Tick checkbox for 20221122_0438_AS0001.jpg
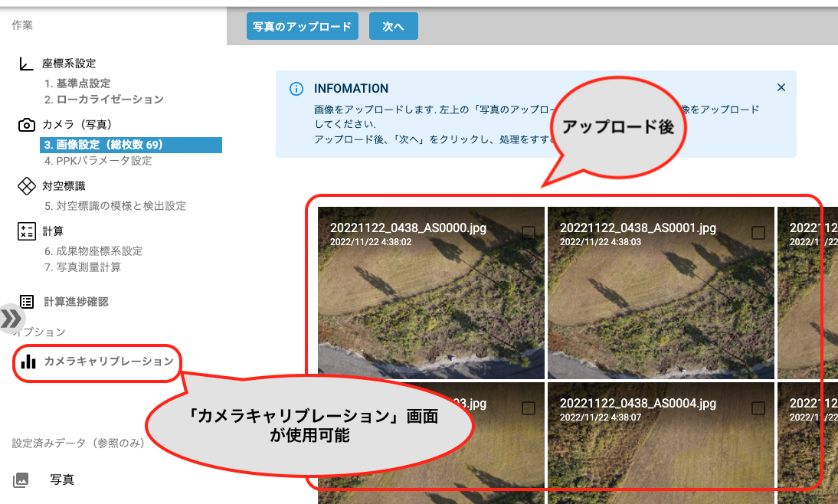 [758, 233]
